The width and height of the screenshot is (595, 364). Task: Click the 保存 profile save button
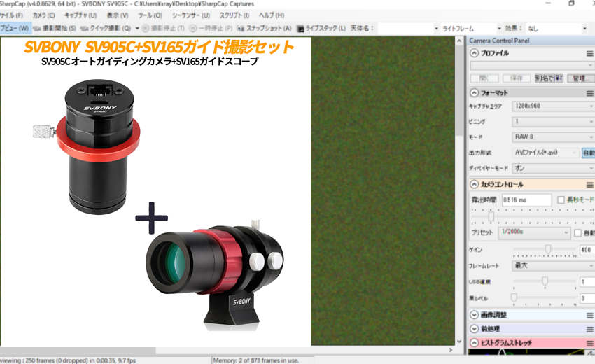tap(517, 78)
